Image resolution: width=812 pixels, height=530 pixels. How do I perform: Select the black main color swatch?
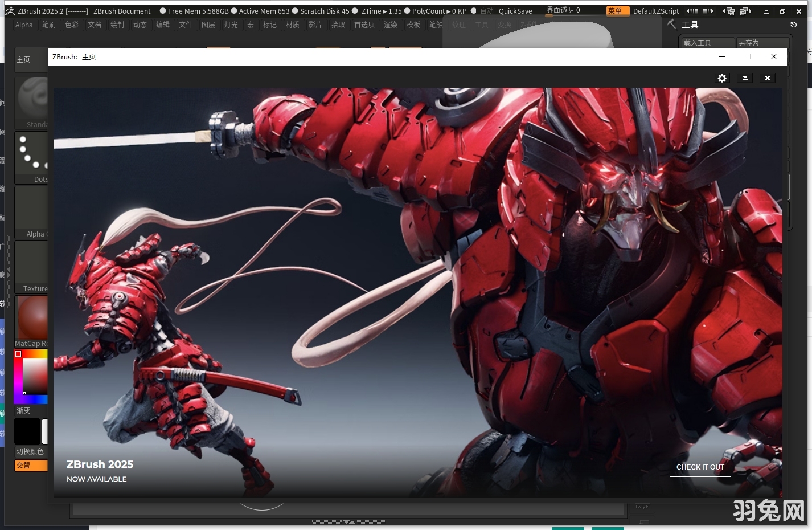(x=27, y=431)
